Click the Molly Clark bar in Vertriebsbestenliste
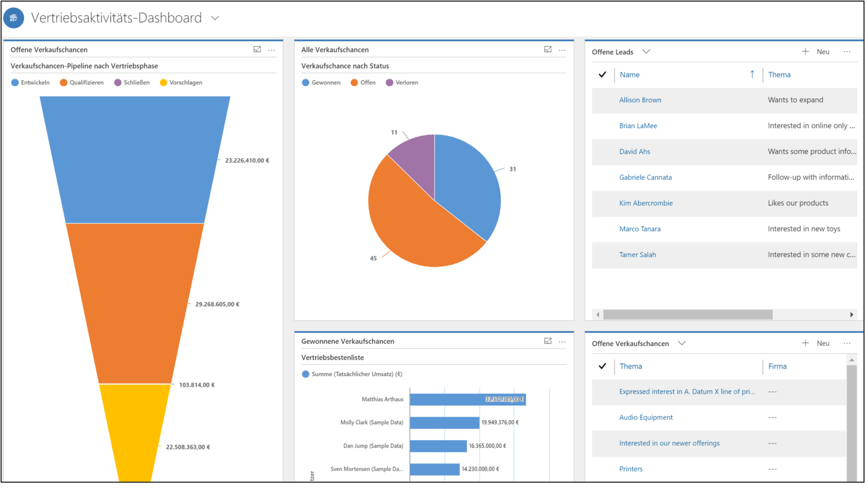Image resolution: width=868 pixels, height=488 pixels. click(444, 422)
